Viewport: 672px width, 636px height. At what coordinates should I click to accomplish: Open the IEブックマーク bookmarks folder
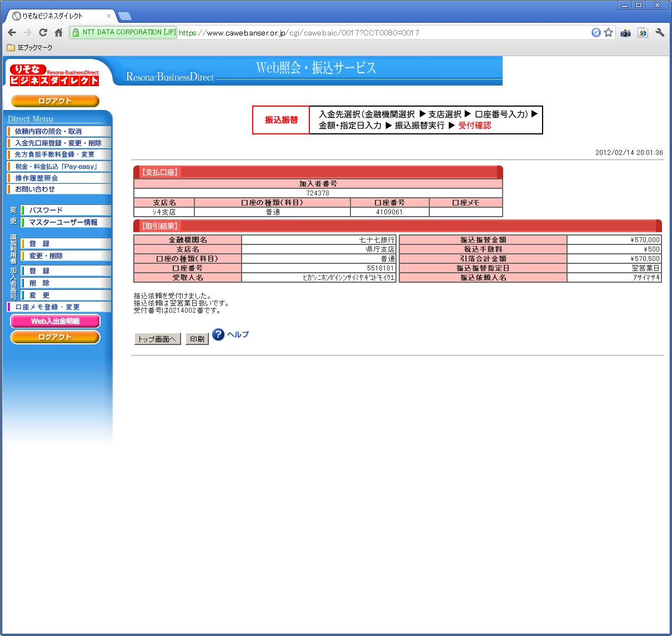29,48
